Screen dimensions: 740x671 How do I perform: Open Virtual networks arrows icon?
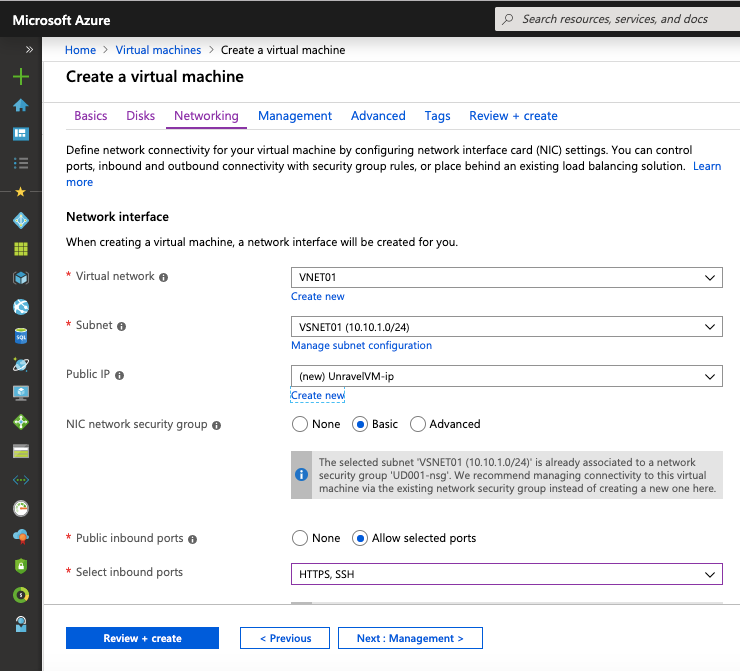21,480
